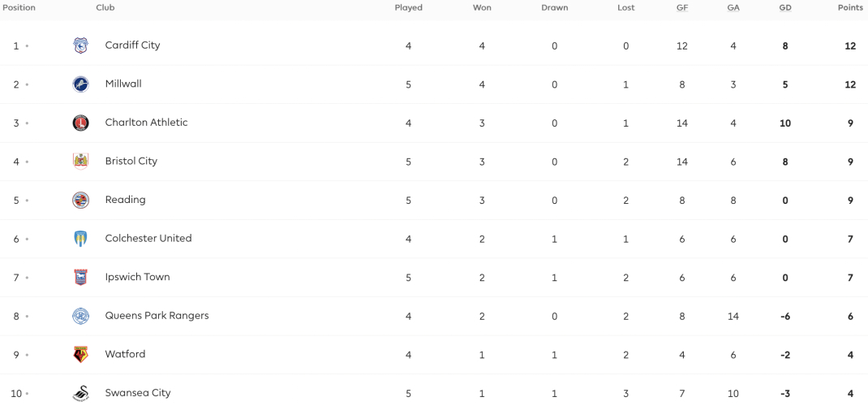Open the Reading club badge
This screenshot has height=406, width=868.
coord(80,200)
